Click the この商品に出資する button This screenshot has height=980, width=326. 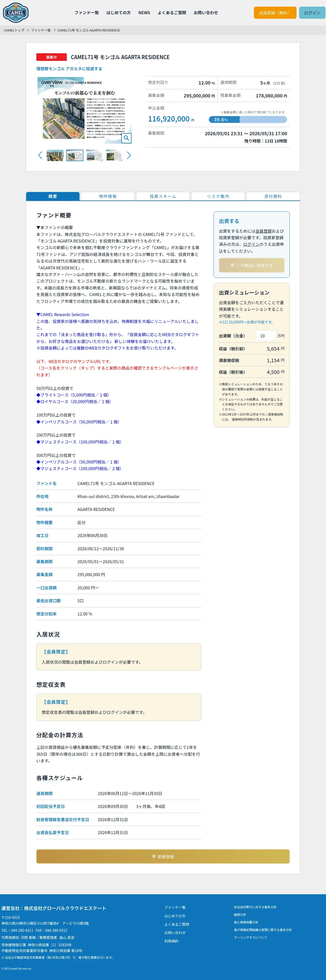coord(251,265)
